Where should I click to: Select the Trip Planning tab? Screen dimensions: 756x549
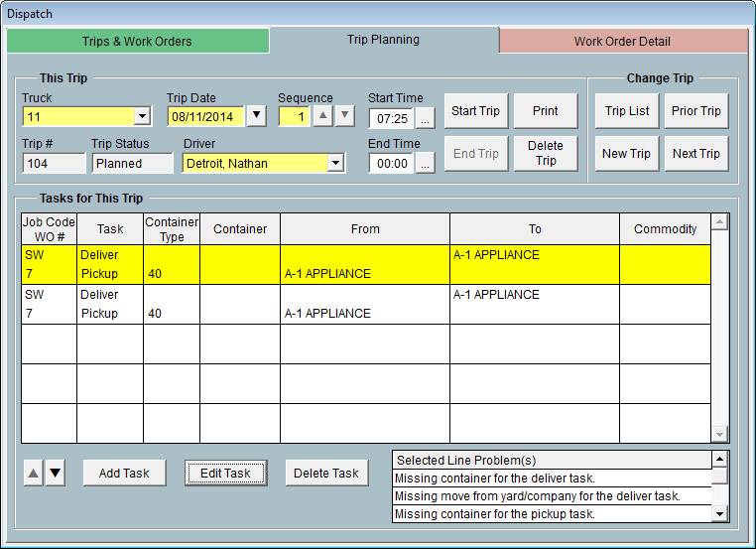383,40
